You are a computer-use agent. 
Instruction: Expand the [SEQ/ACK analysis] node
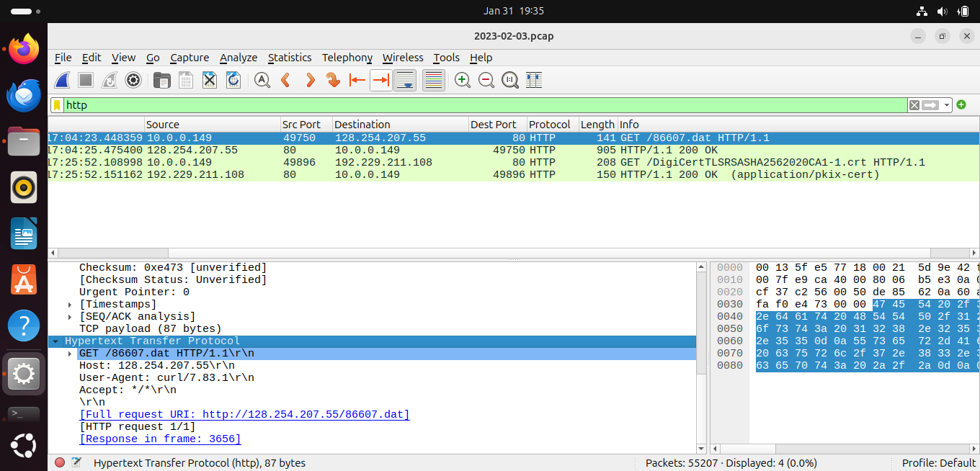70,317
